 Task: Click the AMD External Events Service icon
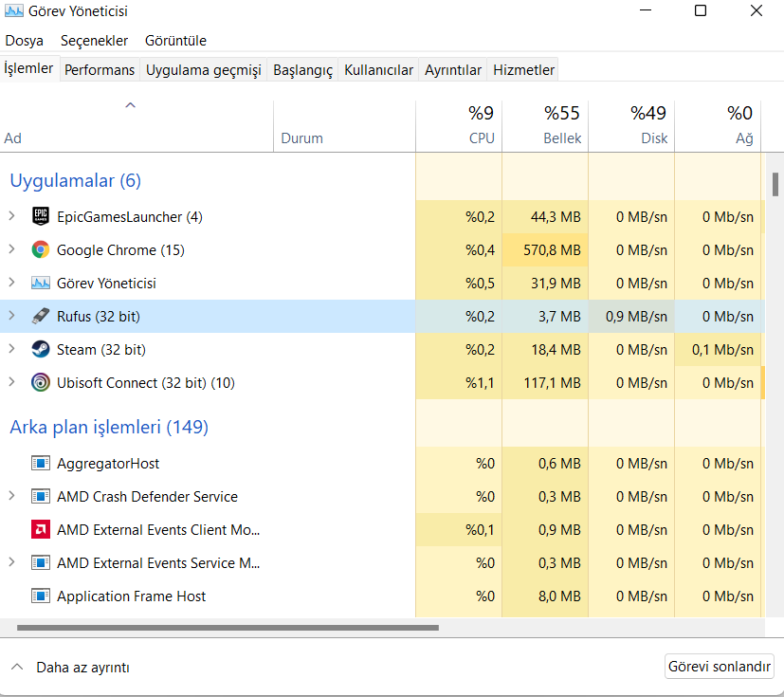(x=41, y=562)
